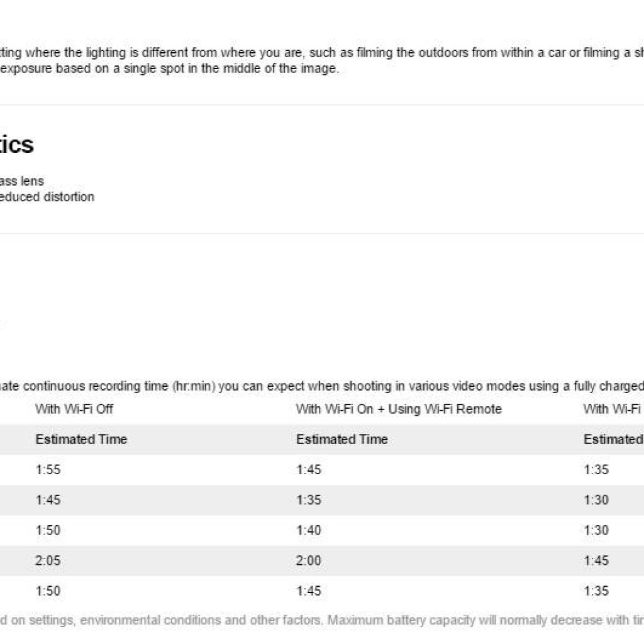This screenshot has height=644, width=644.
Task: Click the 2:05 estimated time cell
Action: (x=48, y=560)
